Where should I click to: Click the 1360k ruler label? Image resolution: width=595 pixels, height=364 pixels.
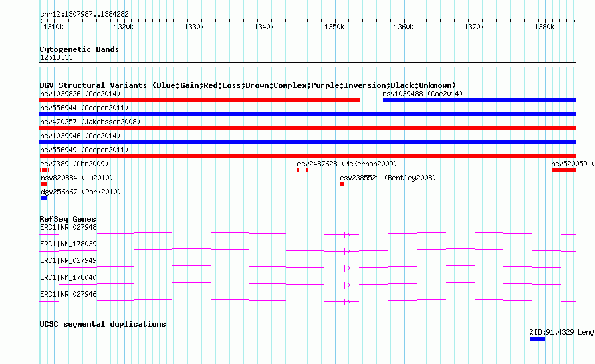click(404, 27)
